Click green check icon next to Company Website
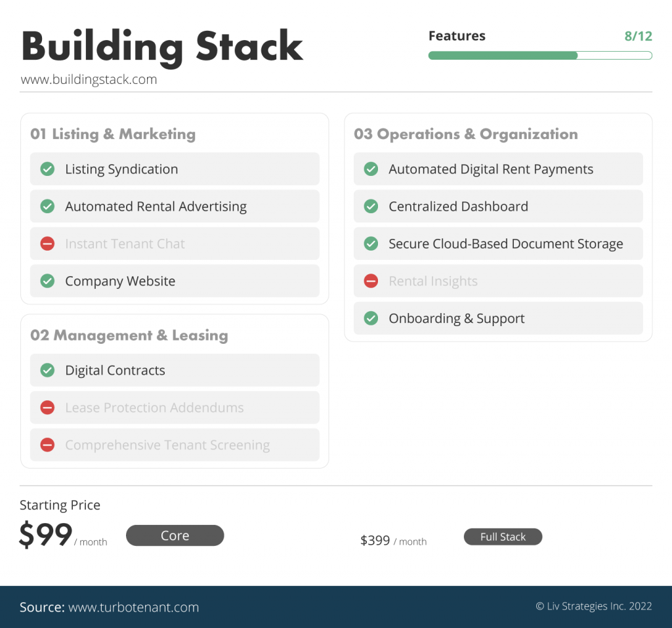This screenshot has height=628, width=672. pyautogui.click(x=47, y=281)
